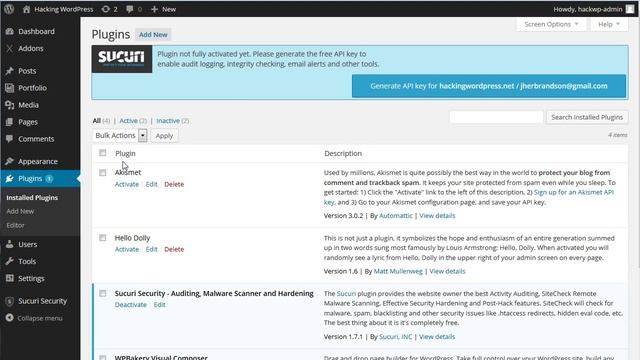Show All plugins filter
The width and height of the screenshot is (640, 360).
click(x=96, y=121)
